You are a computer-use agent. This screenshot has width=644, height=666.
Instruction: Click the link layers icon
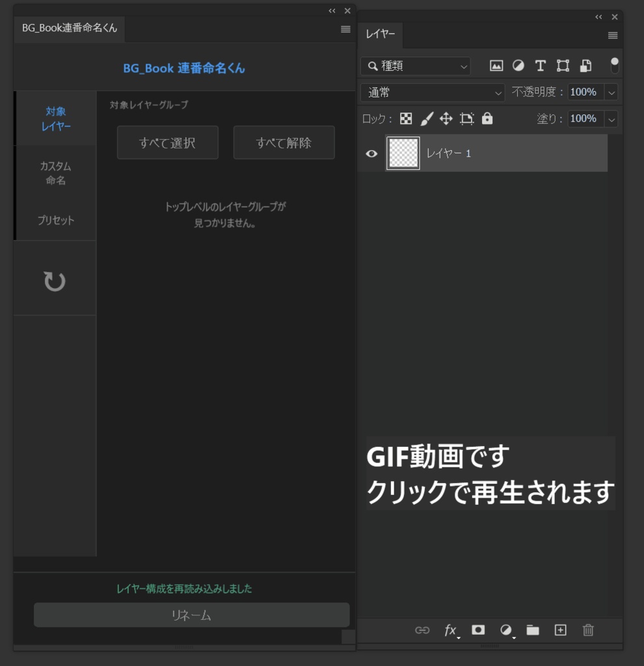(422, 630)
